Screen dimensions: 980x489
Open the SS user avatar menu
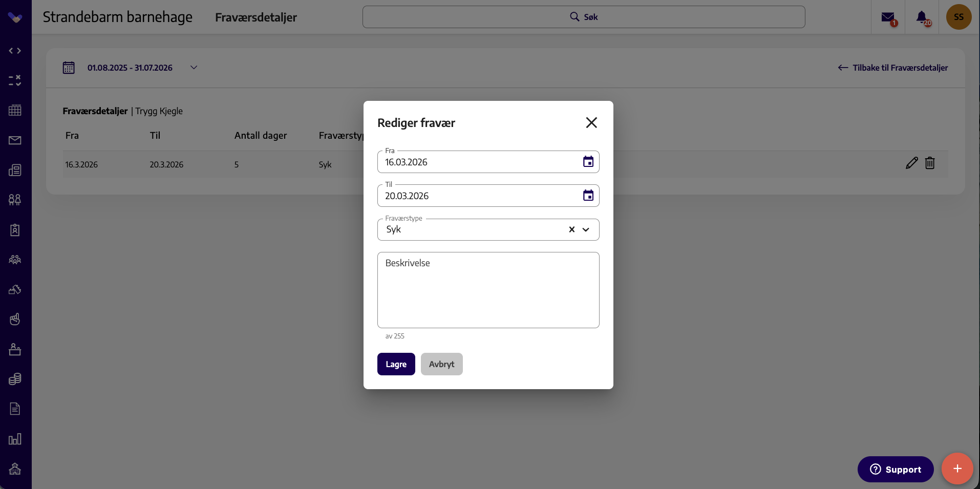tap(959, 17)
